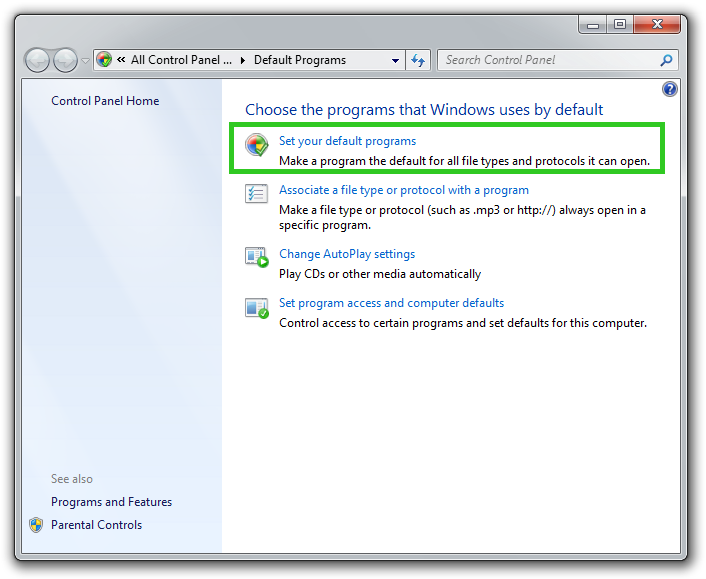
Task: Expand the address bar history dropdown
Action: click(x=395, y=60)
